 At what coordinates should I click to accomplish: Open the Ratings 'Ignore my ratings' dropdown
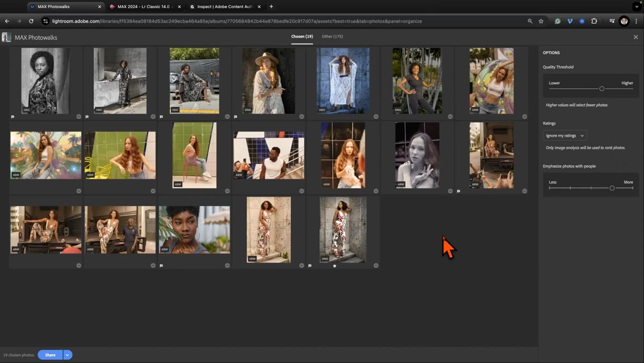click(565, 136)
